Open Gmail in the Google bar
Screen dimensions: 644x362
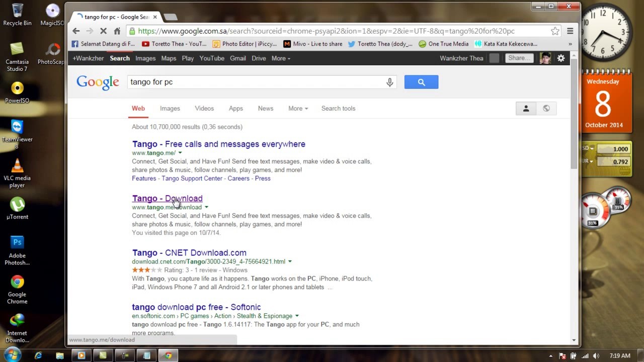(x=238, y=58)
